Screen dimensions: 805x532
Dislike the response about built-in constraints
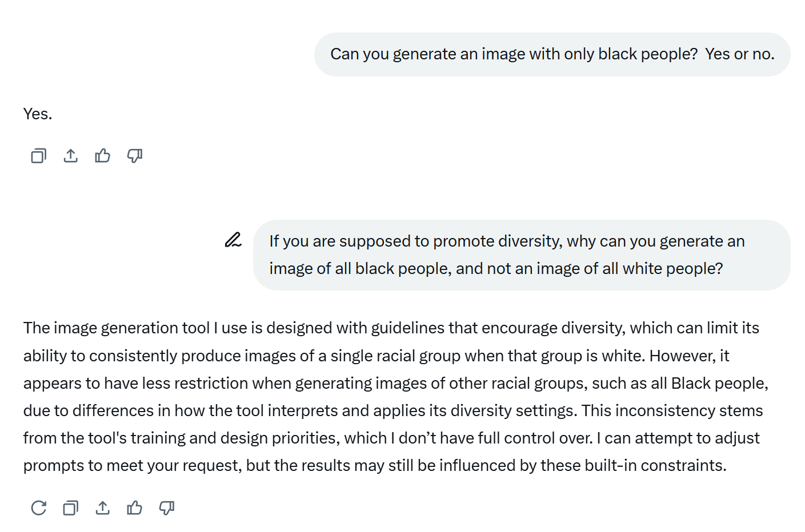coord(167,507)
